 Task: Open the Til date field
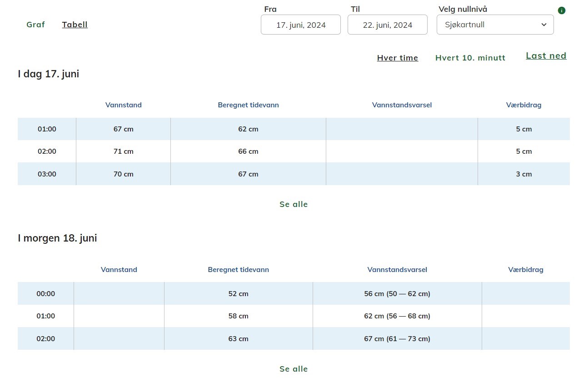[387, 25]
